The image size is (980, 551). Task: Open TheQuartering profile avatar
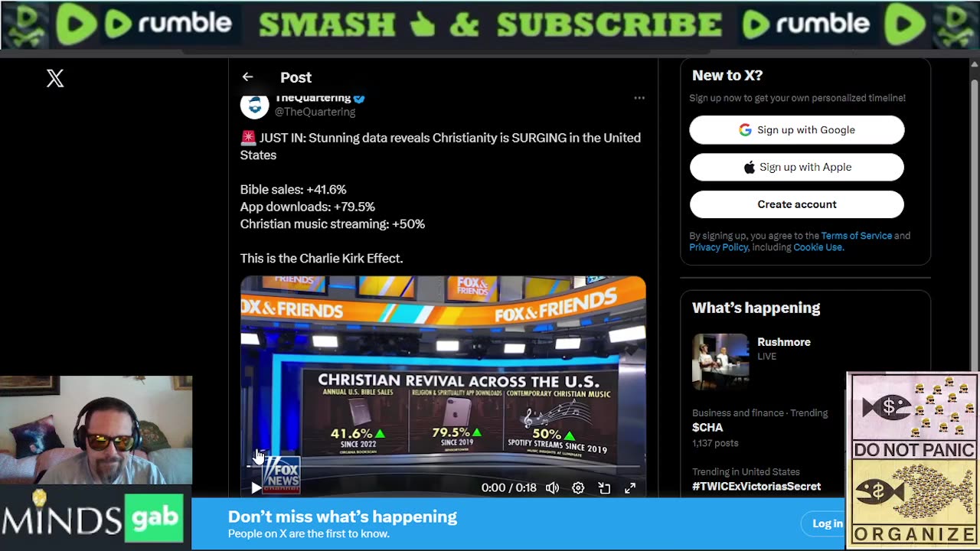254,106
